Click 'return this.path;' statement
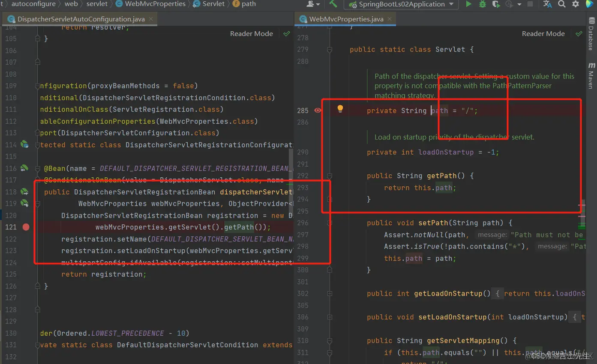Screen dimensions: 597x364 [x=420, y=188]
